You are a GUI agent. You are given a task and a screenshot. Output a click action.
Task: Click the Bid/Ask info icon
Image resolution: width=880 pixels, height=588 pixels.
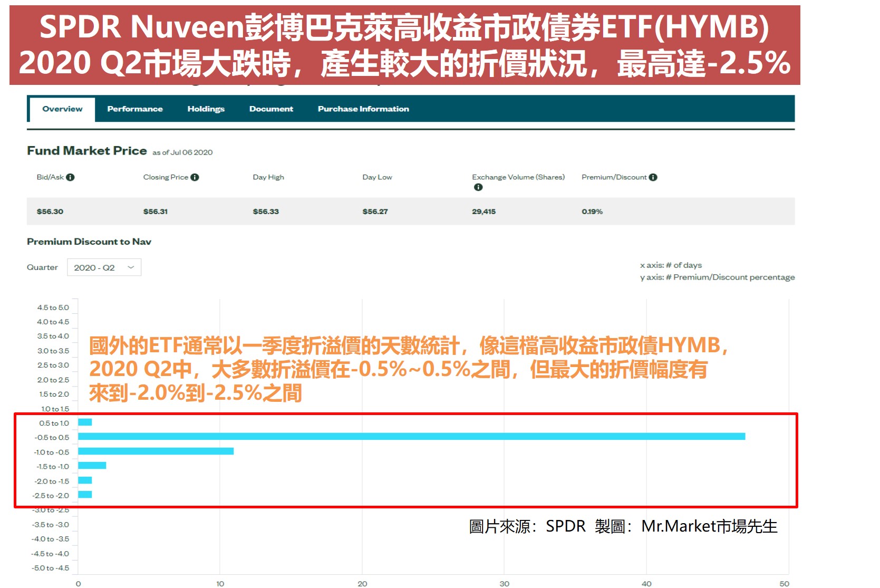click(x=70, y=177)
